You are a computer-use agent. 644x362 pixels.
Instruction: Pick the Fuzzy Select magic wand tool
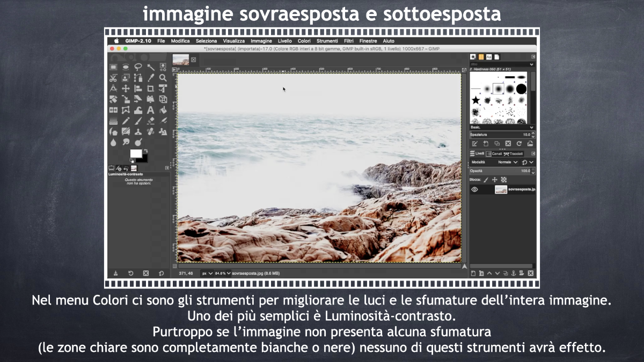click(151, 67)
